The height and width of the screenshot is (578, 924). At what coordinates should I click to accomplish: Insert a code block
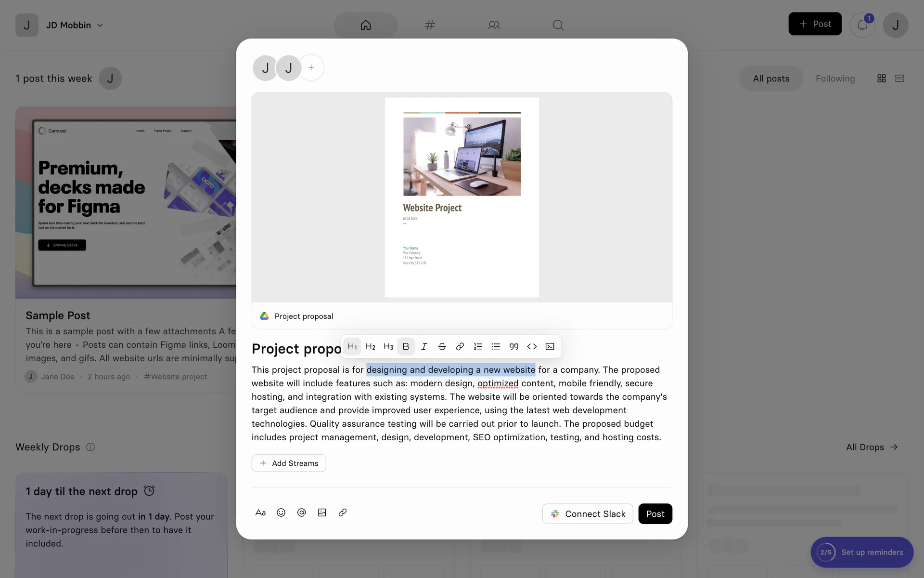point(550,346)
